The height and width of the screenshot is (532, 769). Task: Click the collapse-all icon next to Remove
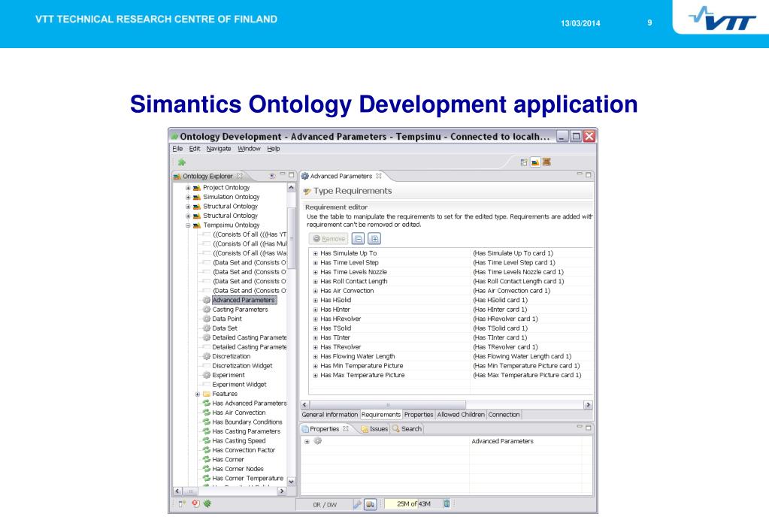(x=359, y=239)
